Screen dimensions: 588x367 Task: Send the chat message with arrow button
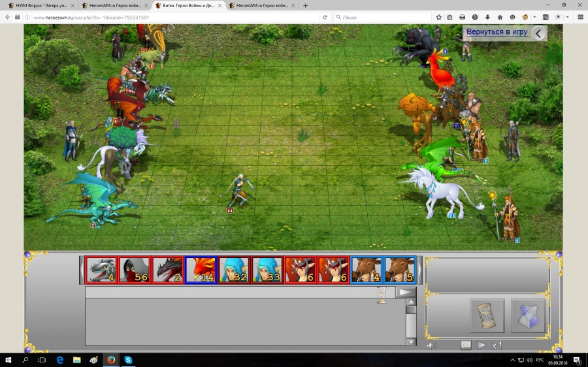coord(405,293)
